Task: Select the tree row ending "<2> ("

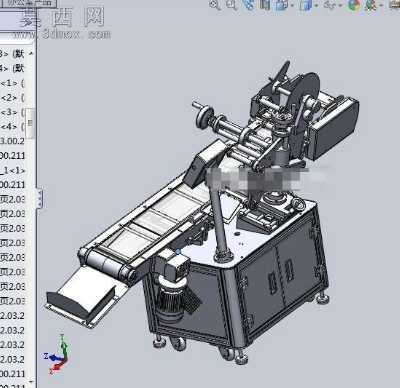Action: pyautogui.click(x=12, y=97)
